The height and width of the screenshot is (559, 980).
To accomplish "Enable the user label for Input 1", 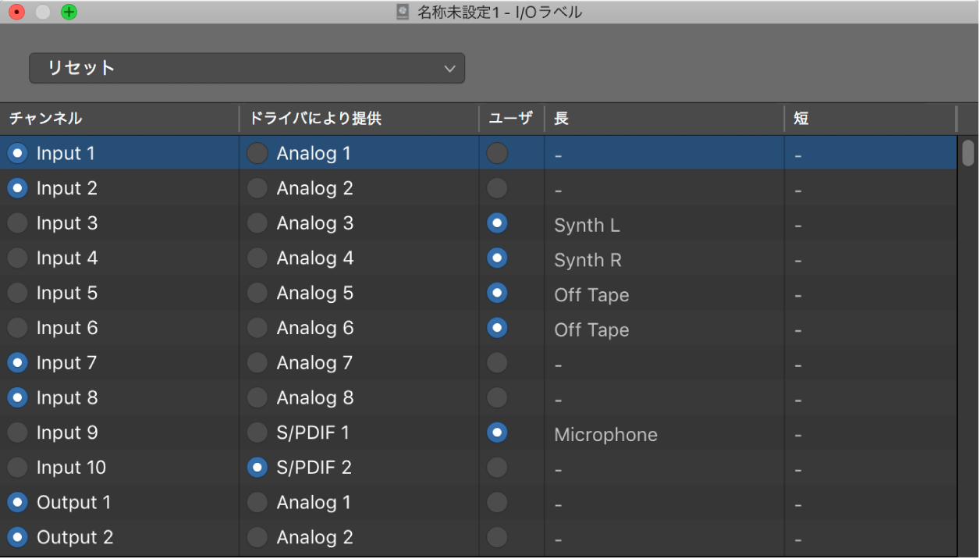I will click(x=497, y=153).
